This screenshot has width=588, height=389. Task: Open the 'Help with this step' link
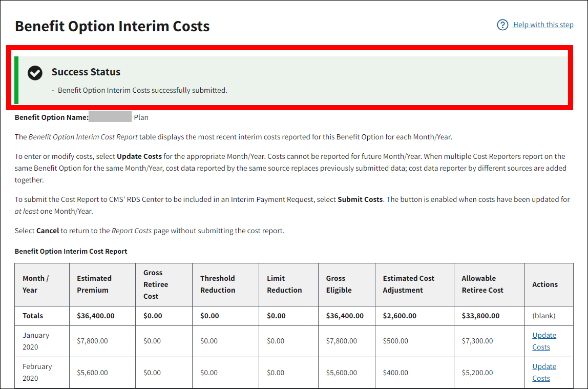click(543, 25)
